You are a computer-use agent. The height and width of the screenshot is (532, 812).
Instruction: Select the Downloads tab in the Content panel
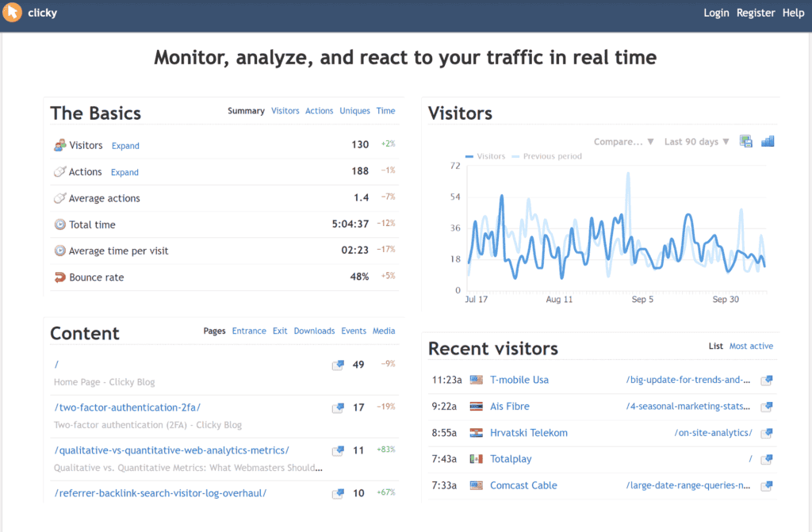point(314,331)
